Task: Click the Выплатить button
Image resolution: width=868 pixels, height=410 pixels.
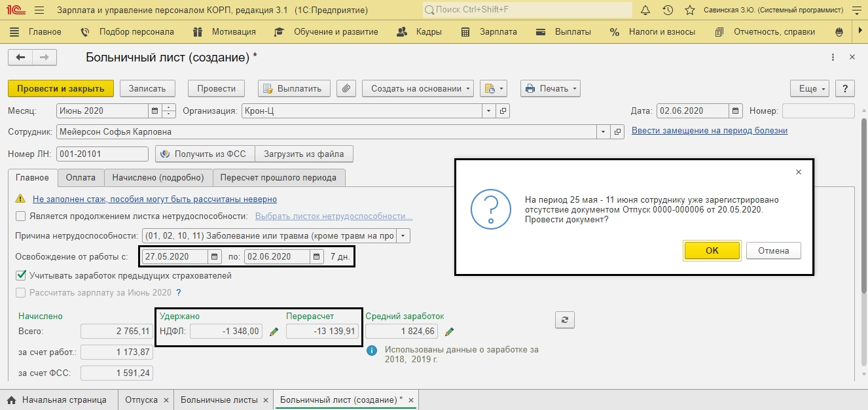Action: (294, 88)
